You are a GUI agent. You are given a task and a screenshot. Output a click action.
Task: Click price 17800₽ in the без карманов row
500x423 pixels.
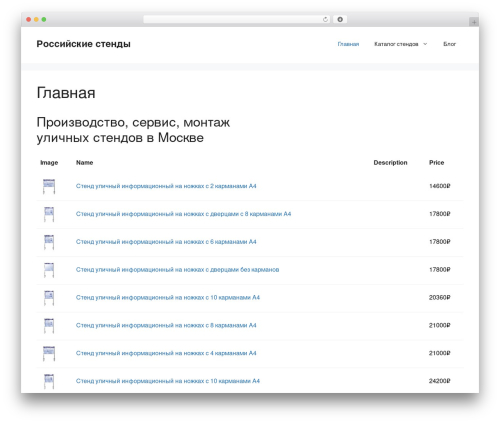point(440,269)
